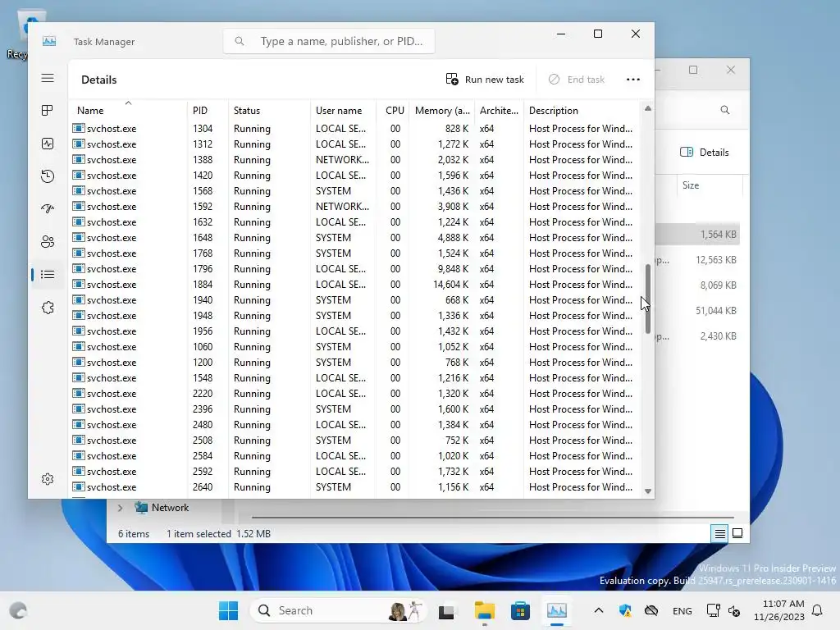Expand Network node in File Explorer
This screenshot has height=630, width=840.
pos(120,508)
